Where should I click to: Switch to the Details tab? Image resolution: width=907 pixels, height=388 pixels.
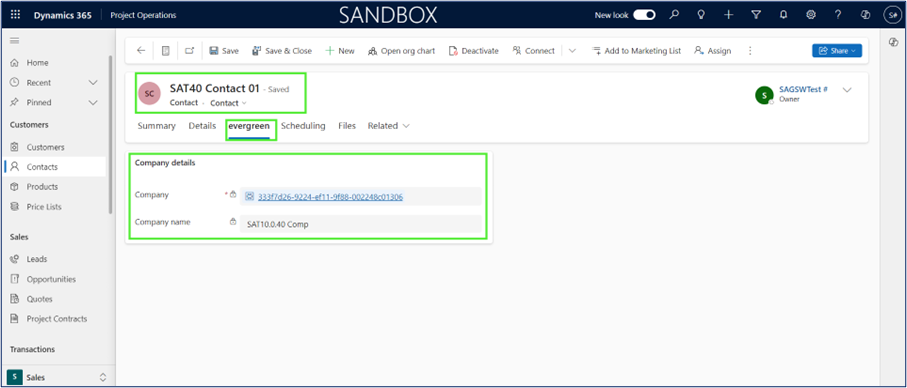coord(202,125)
